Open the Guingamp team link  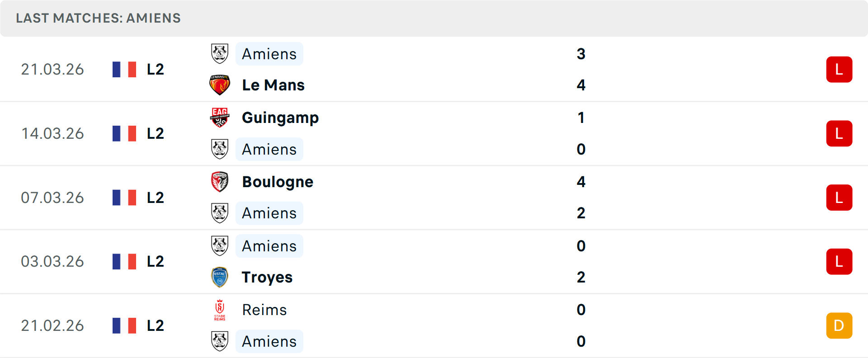point(280,118)
